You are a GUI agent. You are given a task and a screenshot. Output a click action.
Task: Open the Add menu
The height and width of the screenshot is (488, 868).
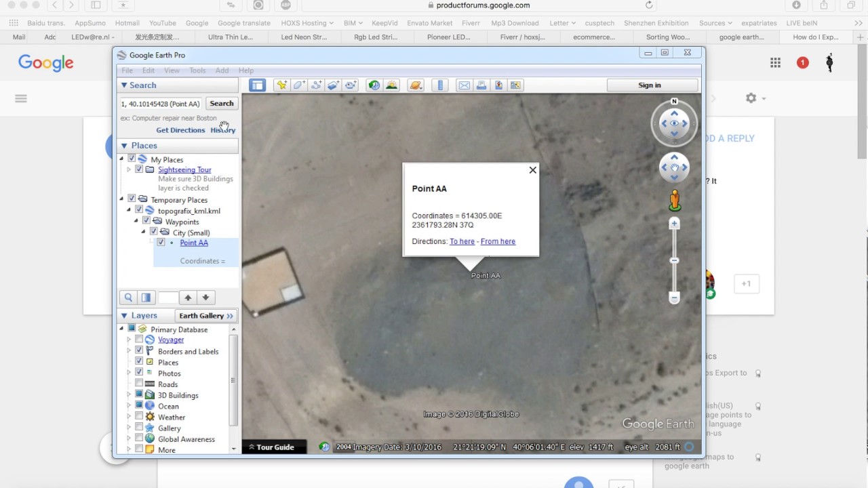(222, 70)
